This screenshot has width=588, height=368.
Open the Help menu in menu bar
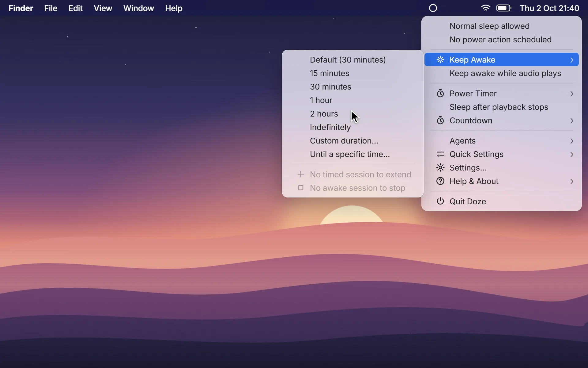pyautogui.click(x=174, y=8)
